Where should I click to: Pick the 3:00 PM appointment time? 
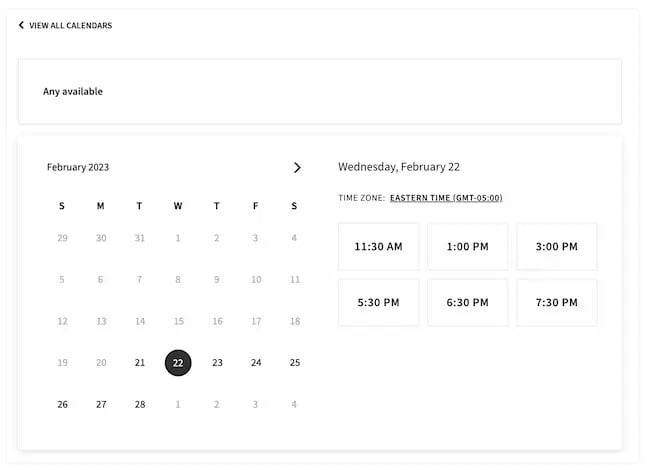(x=556, y=246)
